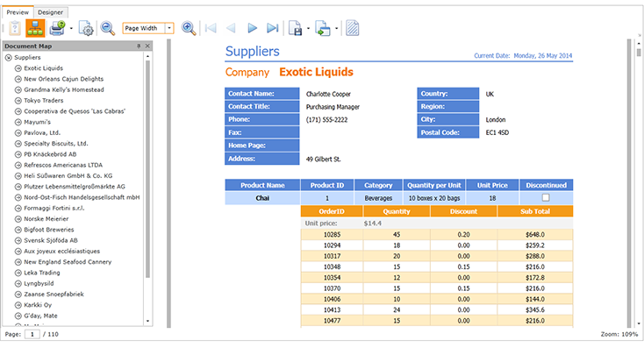Jump to the last page
This screenshot has width=644, height=348.
click(272, 28)
